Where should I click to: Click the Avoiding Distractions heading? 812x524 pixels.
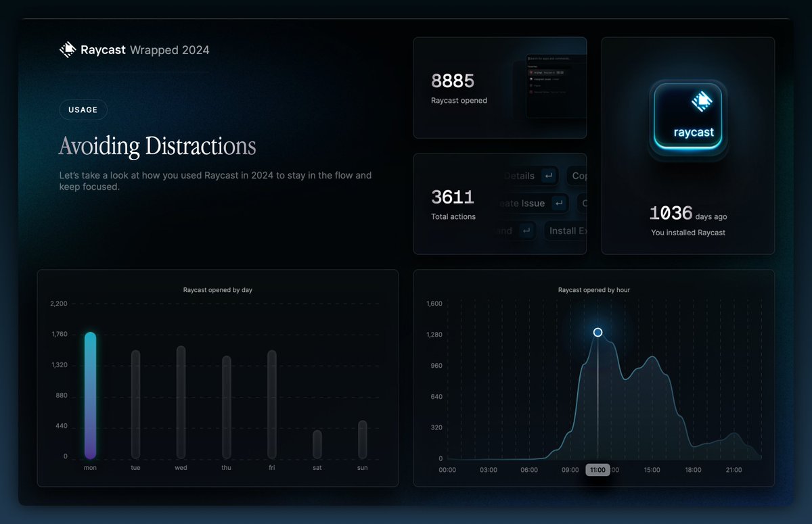157,147
